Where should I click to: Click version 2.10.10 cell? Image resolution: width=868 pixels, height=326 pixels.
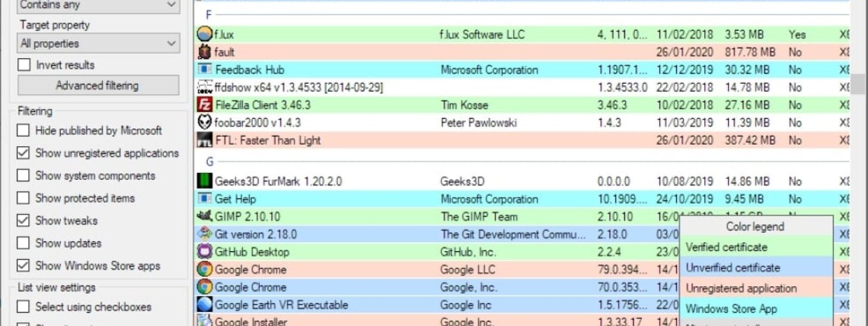tap(615, 217)
